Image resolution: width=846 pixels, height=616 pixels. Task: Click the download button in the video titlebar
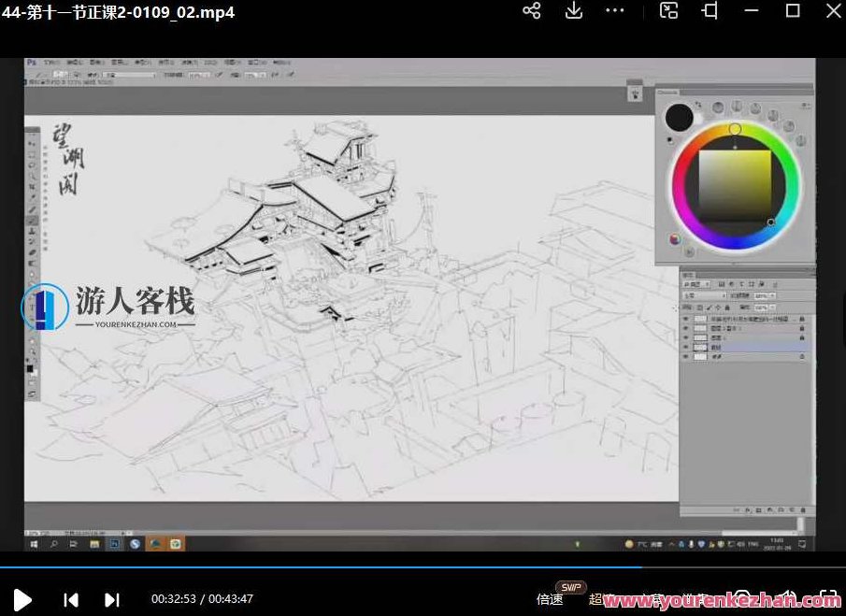coord(573,11)
